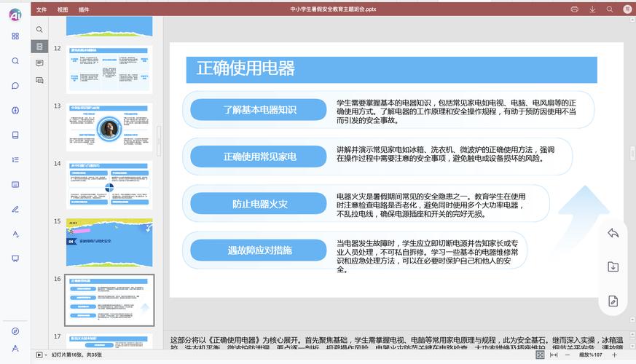The image size is (636, 364).
Task: Click the 正确使用常见家电 label
Action: coord(259,157)
